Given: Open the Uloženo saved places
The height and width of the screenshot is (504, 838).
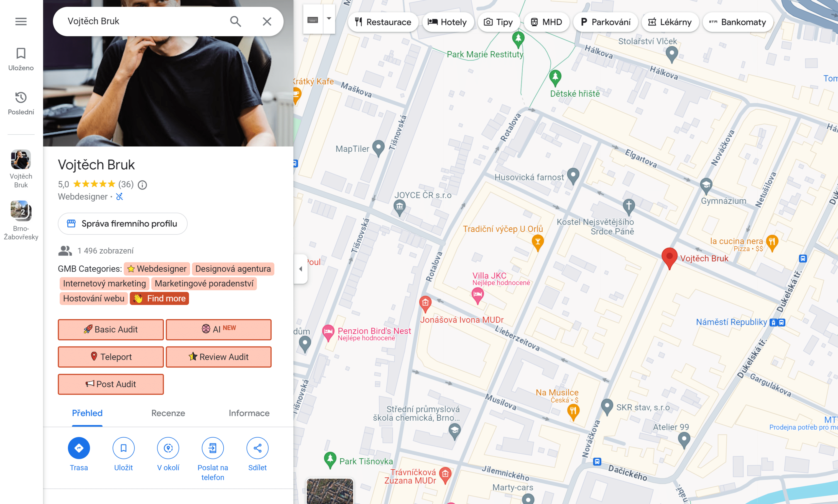Looking at the screenshot, I should [21, 59].
